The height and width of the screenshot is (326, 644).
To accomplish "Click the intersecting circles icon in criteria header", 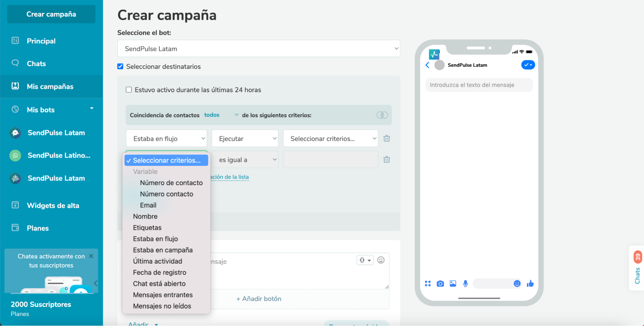I will pos(382,115).
